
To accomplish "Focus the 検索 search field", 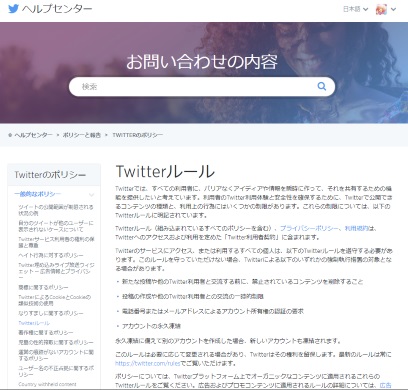I will point(202,87).
